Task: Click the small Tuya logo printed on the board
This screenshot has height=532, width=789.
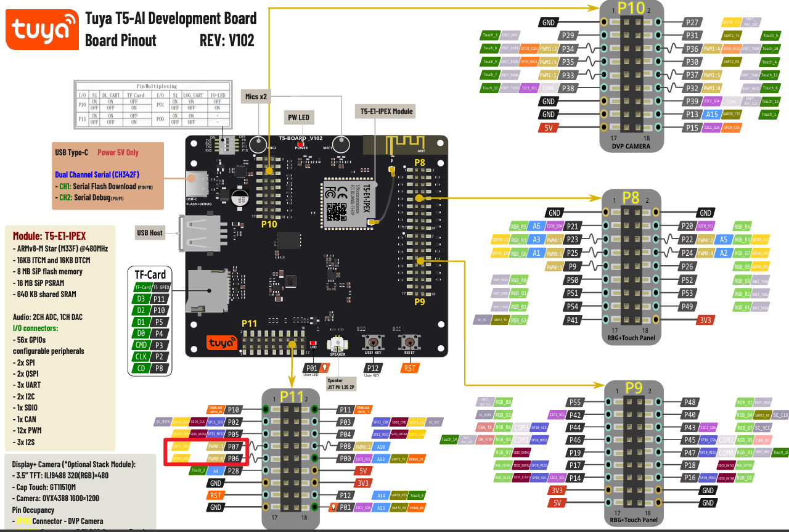Action: click(x=222, y=343)
